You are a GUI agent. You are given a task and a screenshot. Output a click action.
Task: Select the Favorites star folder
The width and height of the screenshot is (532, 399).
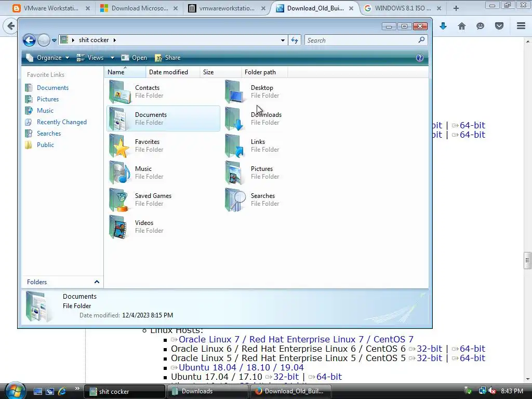click(120, 146)
